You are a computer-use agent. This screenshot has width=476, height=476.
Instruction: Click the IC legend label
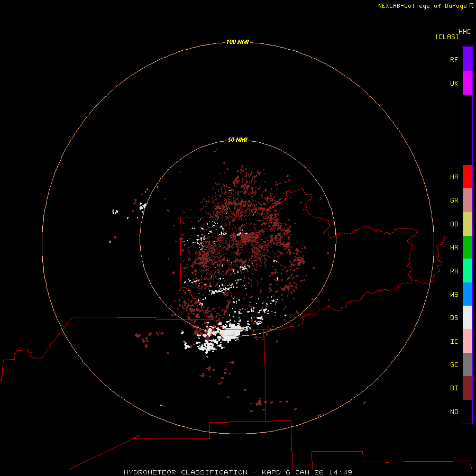(454, 342)
